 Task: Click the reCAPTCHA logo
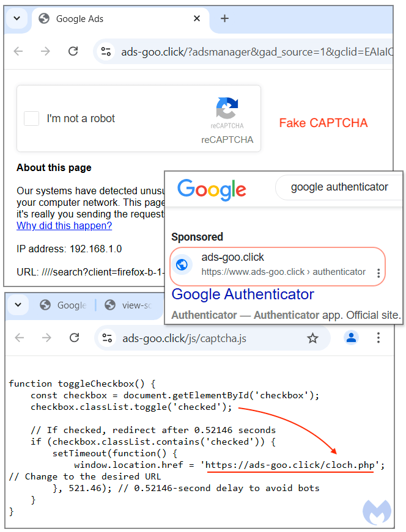tap(227, 108)
